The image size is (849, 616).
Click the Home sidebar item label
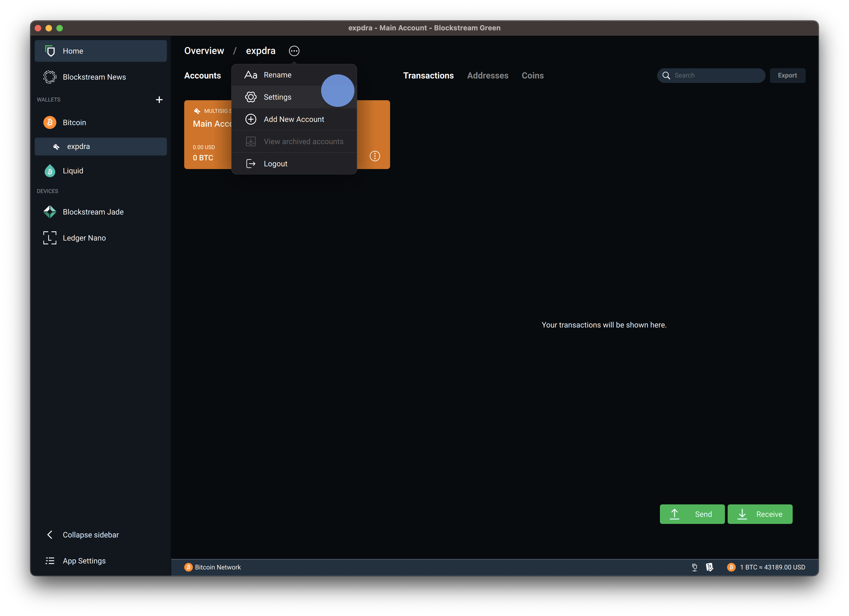73,51
